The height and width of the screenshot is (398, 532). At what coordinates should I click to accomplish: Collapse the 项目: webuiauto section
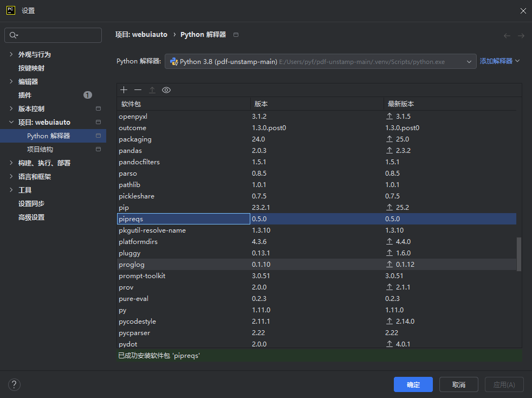pyautogui.click(x=11, y=122)
